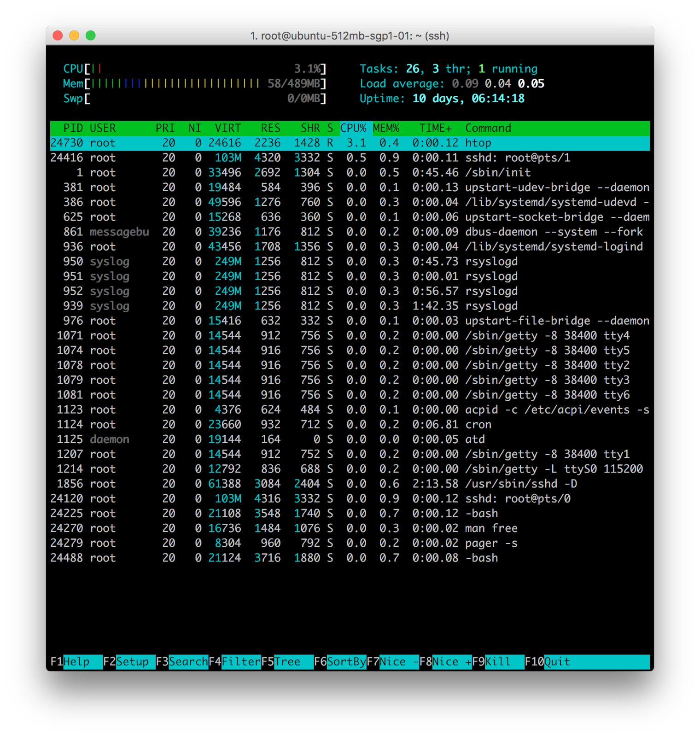
Task: Toggle F5 Tree view
Action: (x=287, y=662)
